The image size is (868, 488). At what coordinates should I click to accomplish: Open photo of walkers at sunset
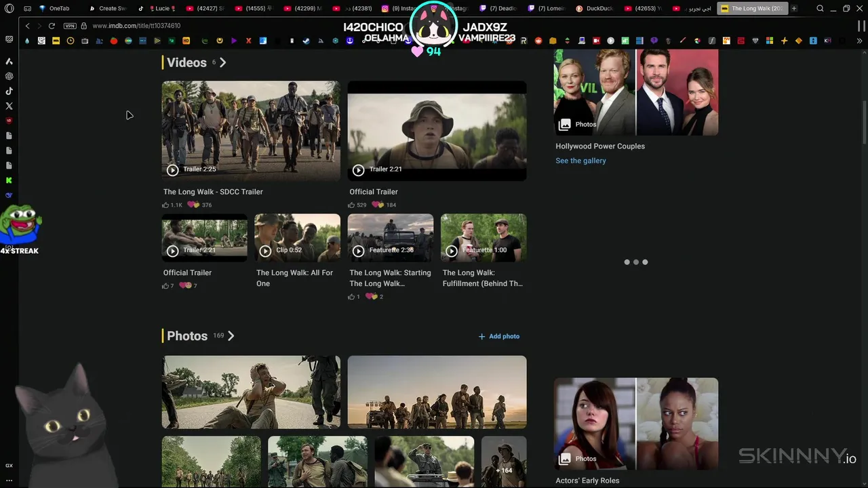pyautogui.click(x=437, y=392)
